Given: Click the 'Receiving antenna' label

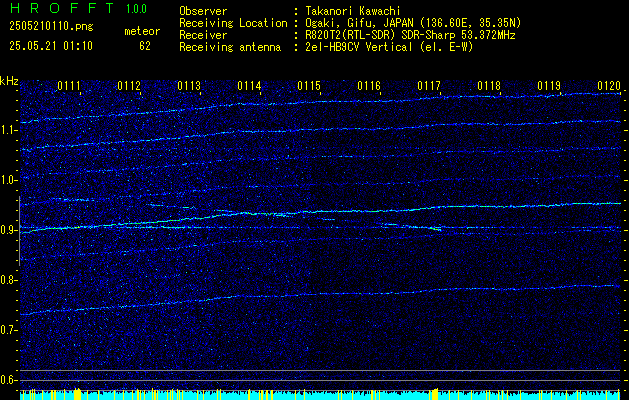Looking at the screenshot, I should pyautogui.click(x=230, y=47).
